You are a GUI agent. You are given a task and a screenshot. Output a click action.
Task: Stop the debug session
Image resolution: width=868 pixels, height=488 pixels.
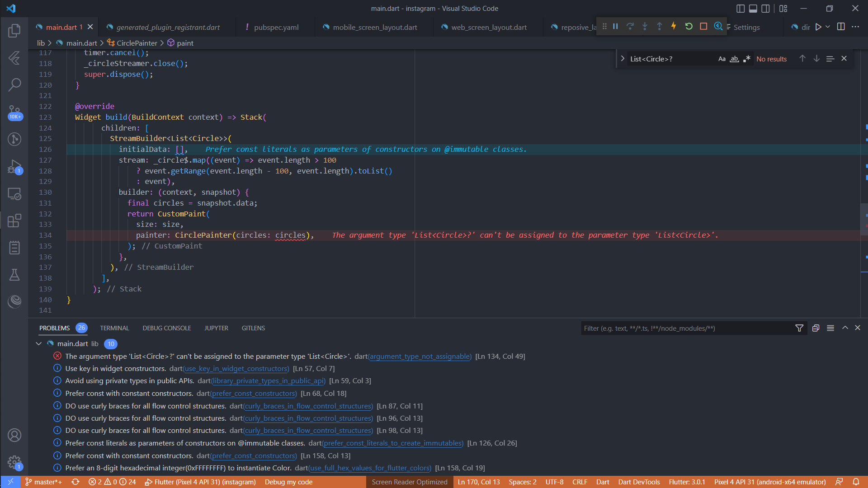[x=703, y=27]
